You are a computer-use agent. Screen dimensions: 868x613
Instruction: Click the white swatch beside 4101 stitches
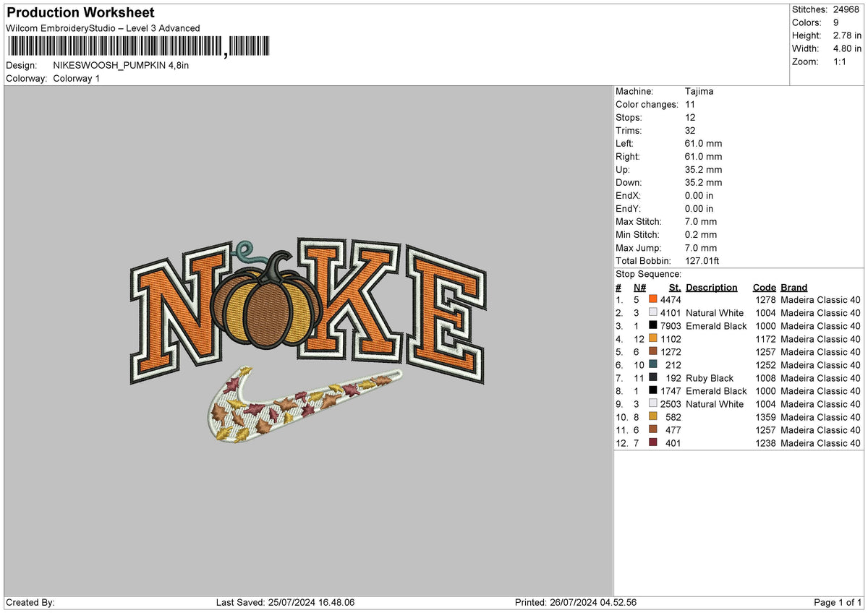coord(653,313)
